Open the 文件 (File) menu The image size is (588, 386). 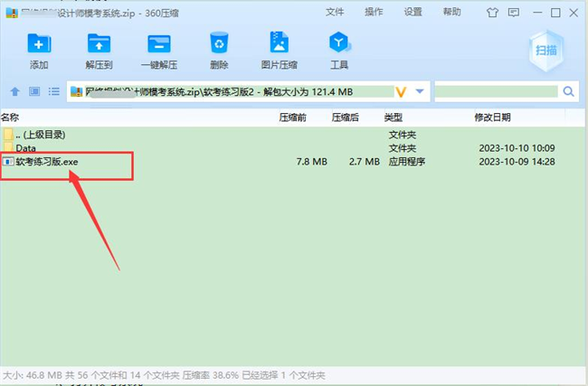pos(335,13)
